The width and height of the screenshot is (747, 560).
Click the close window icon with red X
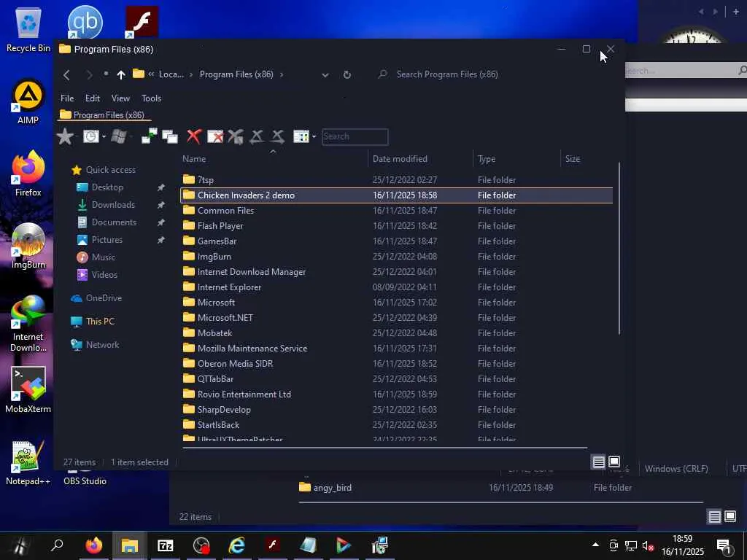click(x=215, y=136)
